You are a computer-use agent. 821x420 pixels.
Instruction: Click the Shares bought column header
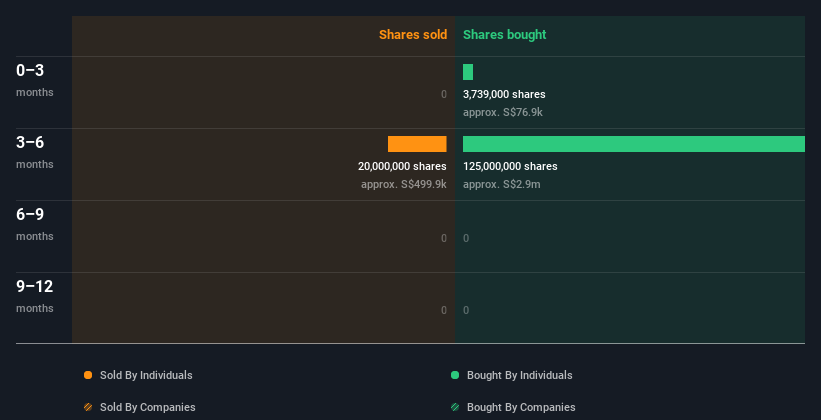505,35
